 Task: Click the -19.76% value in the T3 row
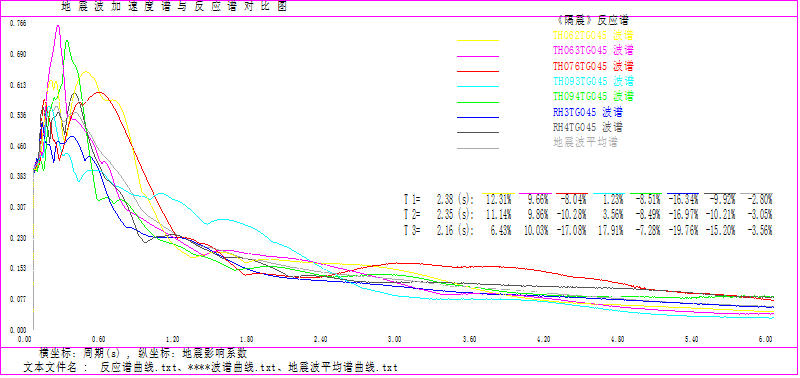tap(684, 231)
